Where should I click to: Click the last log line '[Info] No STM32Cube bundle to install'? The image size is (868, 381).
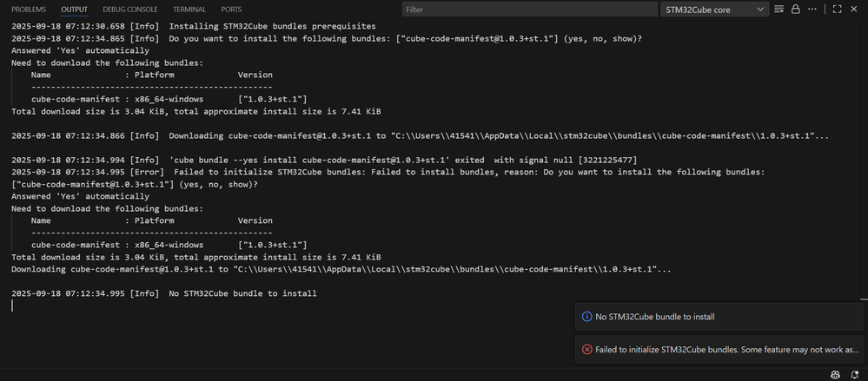tap(164, 293)
